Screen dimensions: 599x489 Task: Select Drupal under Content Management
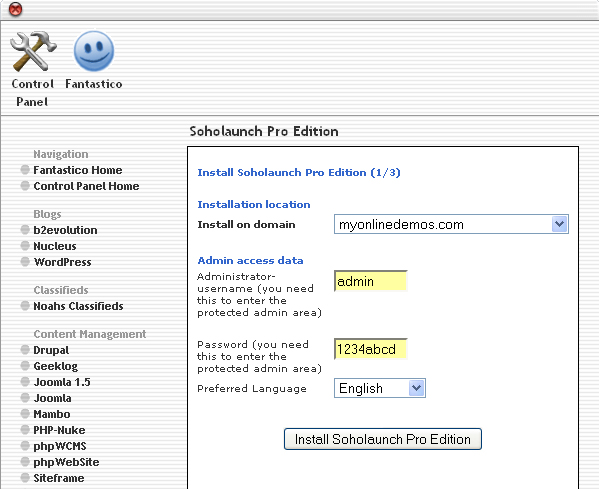point(51,350)
